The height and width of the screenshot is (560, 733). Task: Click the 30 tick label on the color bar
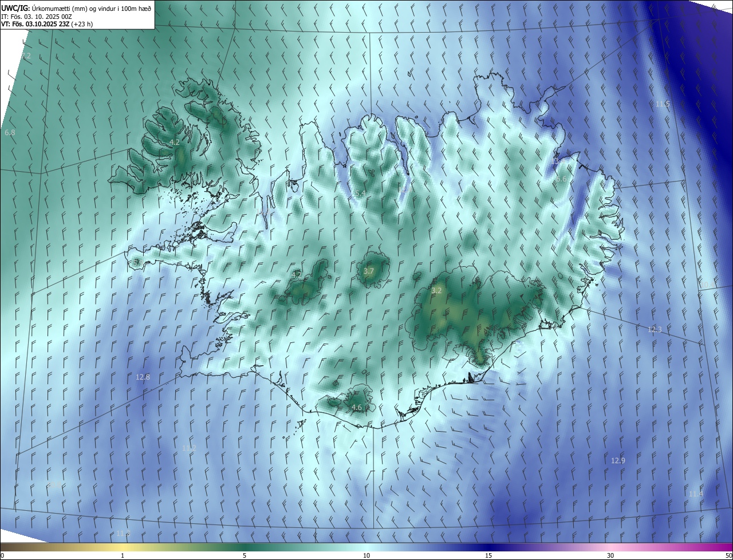[x=610, y=555]
